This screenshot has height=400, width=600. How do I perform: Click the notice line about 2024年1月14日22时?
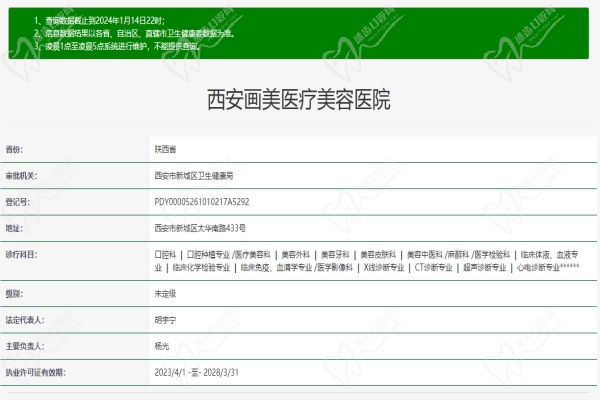(x=99, y=21)
